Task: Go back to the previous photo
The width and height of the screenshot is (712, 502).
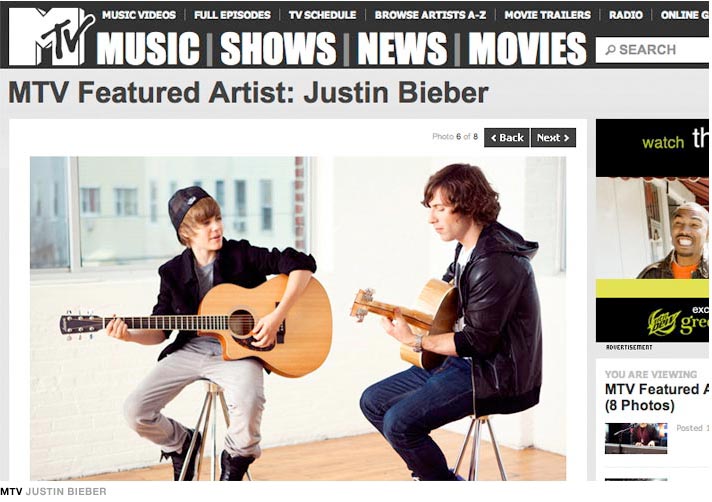Action: click(507, 138)
